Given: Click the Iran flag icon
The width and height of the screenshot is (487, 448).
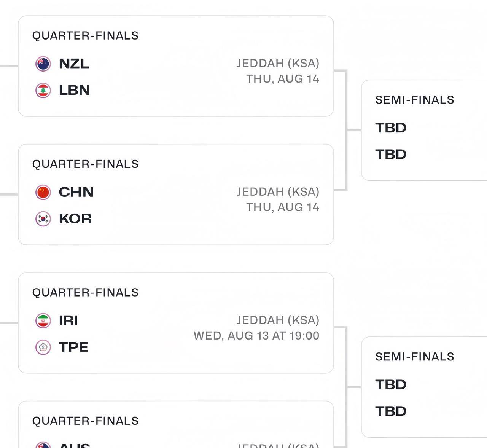Looking at the screenshot, I should click(x=43, y=321).
